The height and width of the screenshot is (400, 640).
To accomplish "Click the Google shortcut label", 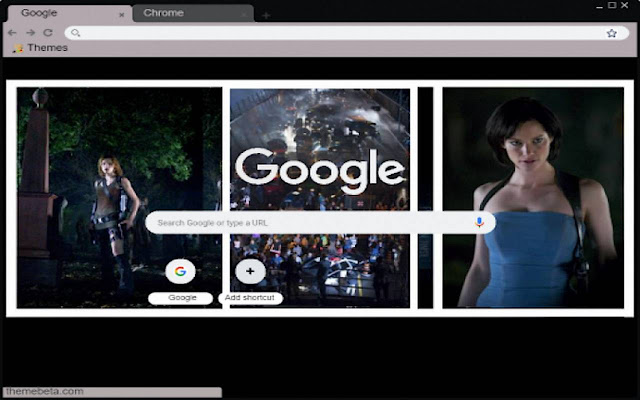I will pos(181,298).
